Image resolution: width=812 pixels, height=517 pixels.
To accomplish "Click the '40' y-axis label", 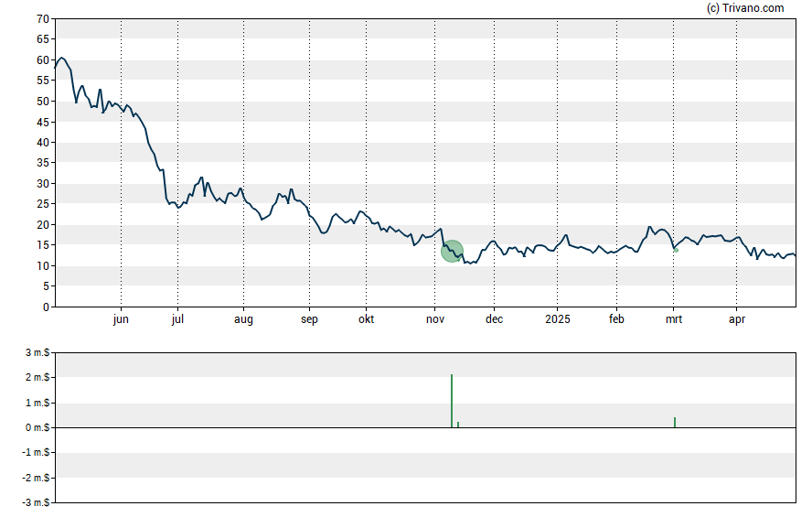I will click(x=43, y=143).
